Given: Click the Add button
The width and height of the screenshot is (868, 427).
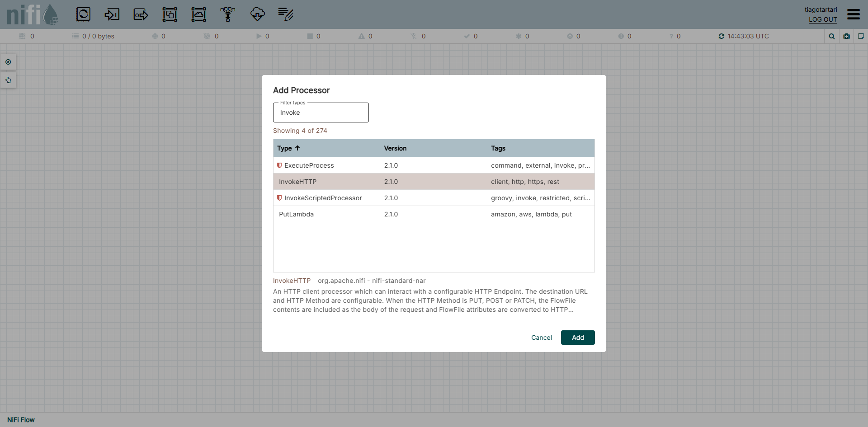Looking at the screenshot, I should click(x=578, y=338).
